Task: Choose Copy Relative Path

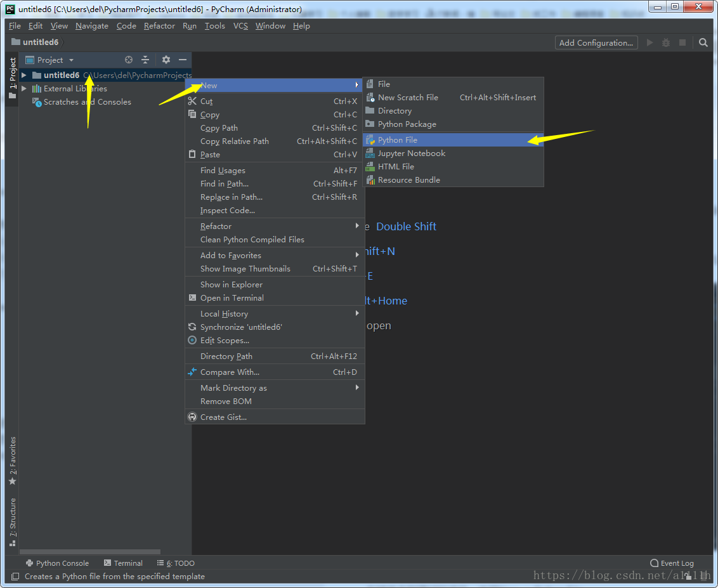Action: (275, 141)
